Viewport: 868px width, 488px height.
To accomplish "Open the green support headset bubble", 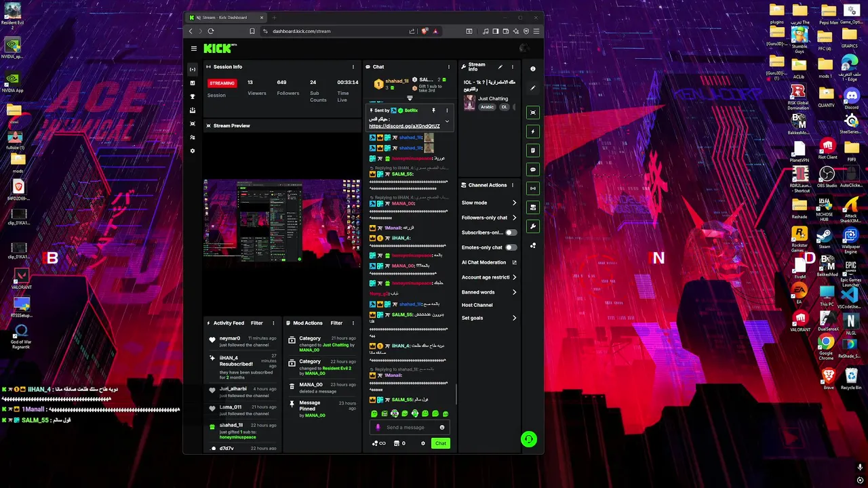I will tap(529, 439).
